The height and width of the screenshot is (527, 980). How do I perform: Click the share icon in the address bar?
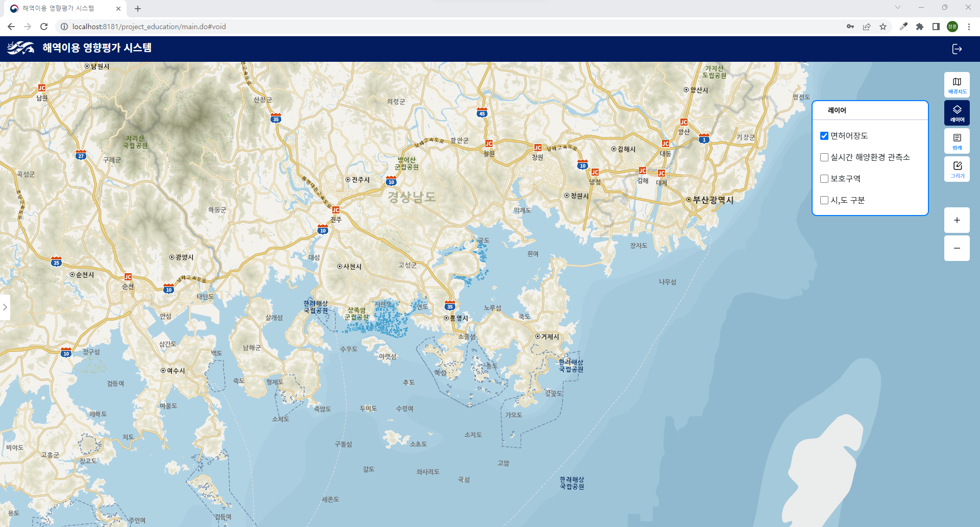[x=866, y=27]
